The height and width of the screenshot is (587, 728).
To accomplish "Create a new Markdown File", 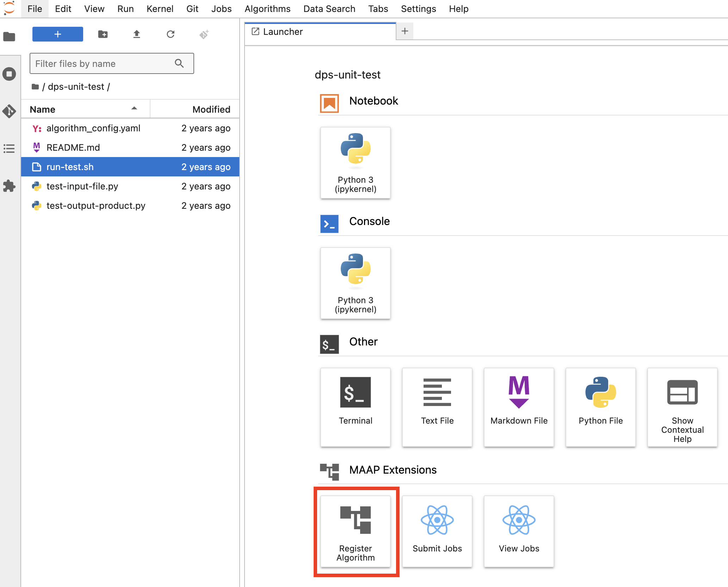I will [519, 407].
